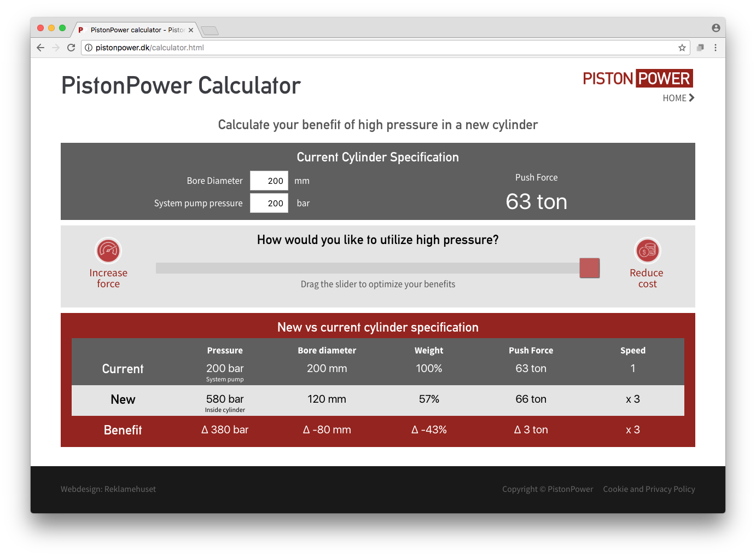Image resolution: width=756 pixels, height=557 pixels.
Task: Click the 'Pressure' column header
Action: tap(225, 350)
